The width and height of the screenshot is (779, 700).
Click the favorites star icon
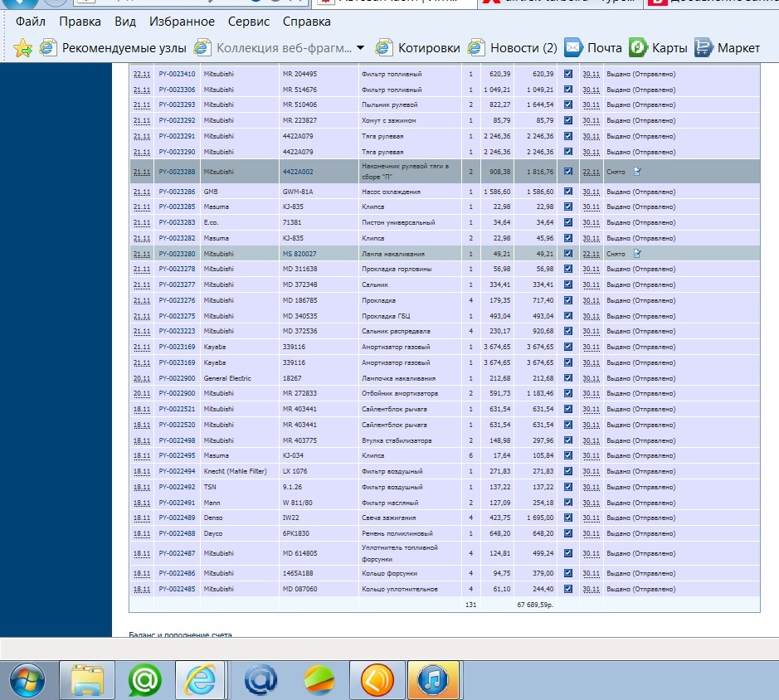tap(23, 48)
